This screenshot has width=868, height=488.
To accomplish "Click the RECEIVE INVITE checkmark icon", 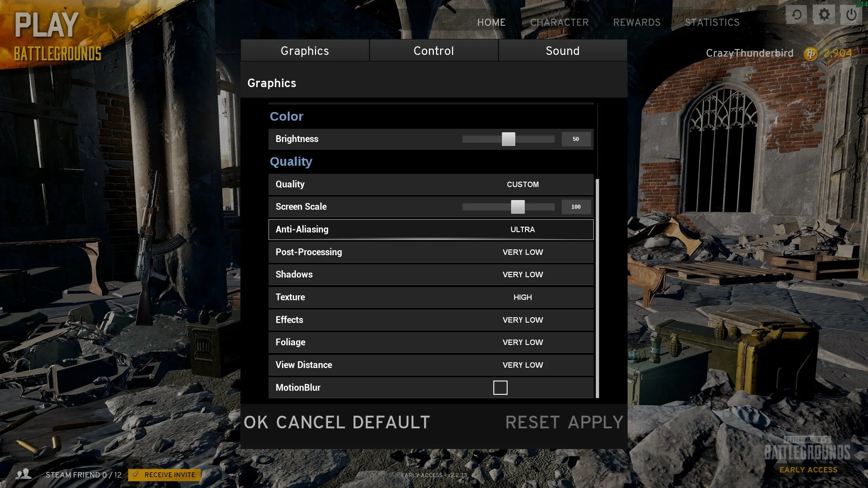I will click(x=134, y=475).
